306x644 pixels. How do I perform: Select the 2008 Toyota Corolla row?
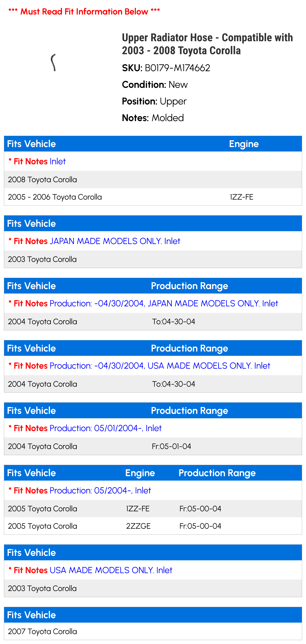(153, 179)
